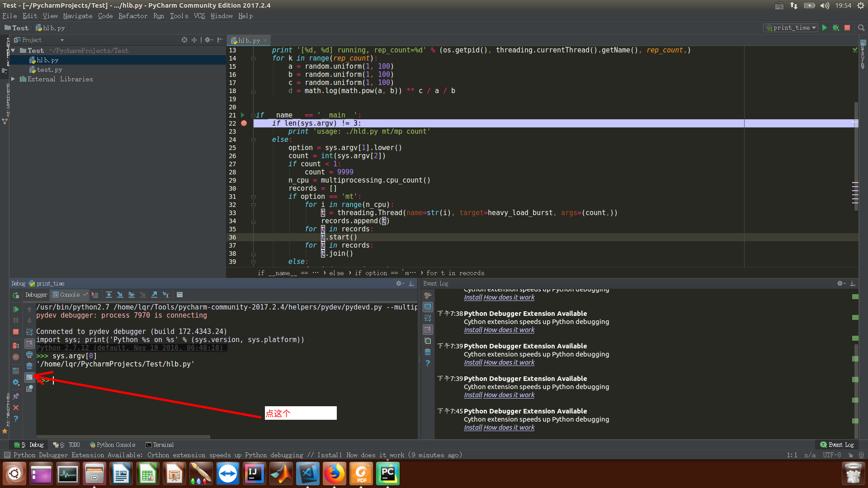Click run gutter arrow on line 21
This screenshot has width=868, height=488.
click(x=243, y=115)
